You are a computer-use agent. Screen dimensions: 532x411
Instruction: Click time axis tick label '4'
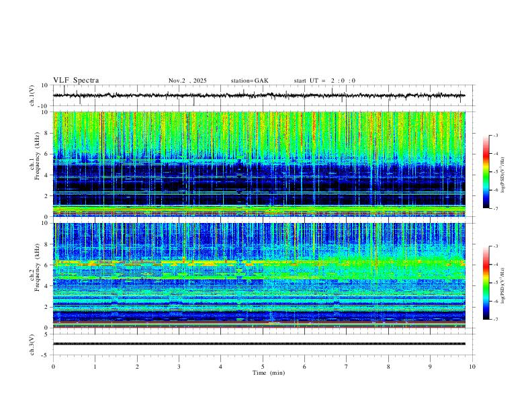pyautogui.click(x=220, y=367)
